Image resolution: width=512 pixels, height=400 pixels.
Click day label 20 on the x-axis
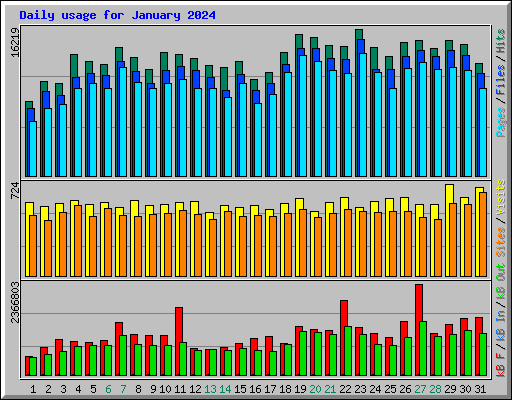pos(315,389)
